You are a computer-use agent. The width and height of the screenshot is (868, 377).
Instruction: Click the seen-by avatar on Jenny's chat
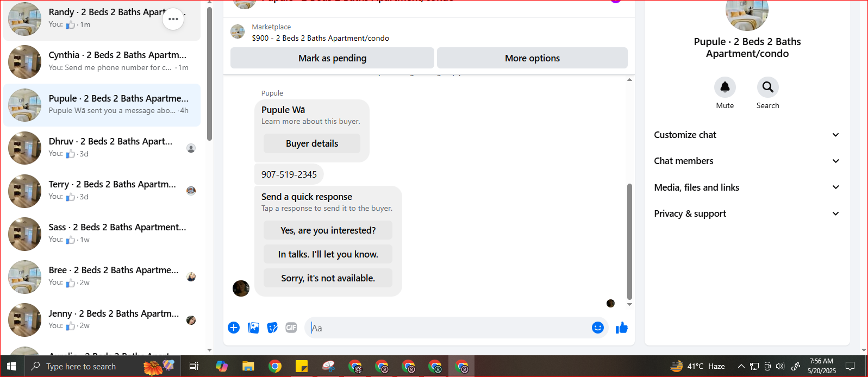(x=191, y=320)
